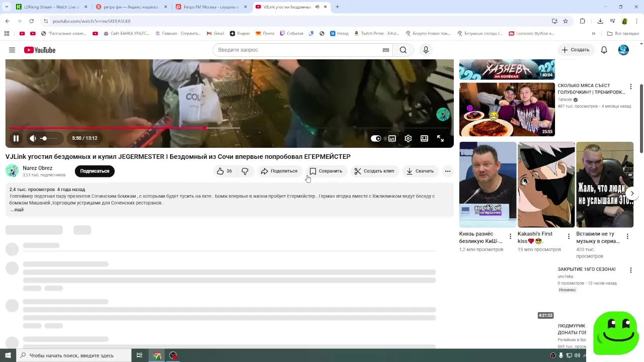Like the video with thumbs-up
Viewport: 644px width, 362px height.
[x=224, y=171]
